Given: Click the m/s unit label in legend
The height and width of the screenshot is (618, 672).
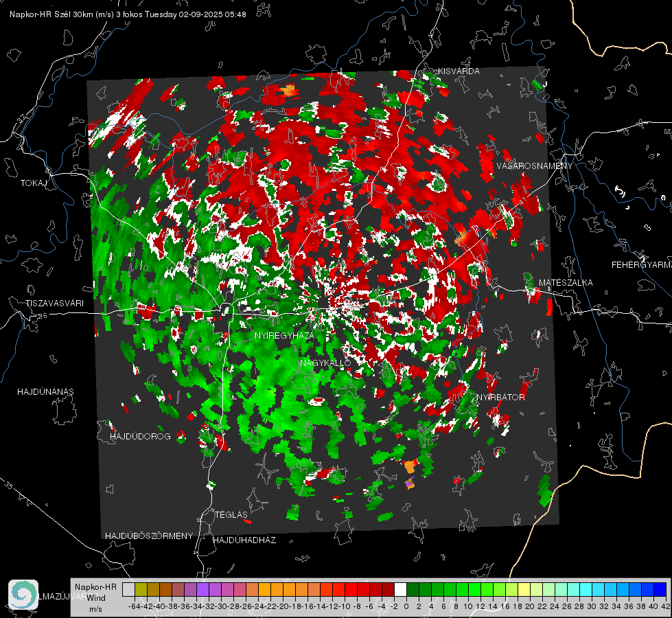Looking at the screenshot, I should (x=95, y=609).
